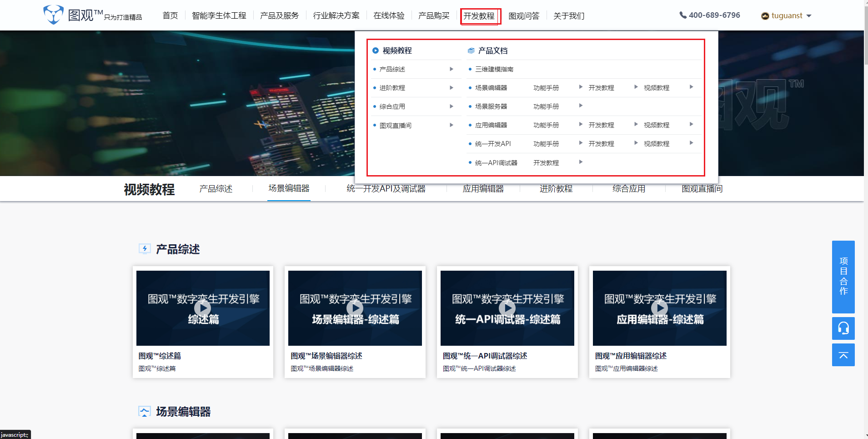
Task: Click the phone icon beside 400-689-6796
Action: click(683, 15)
